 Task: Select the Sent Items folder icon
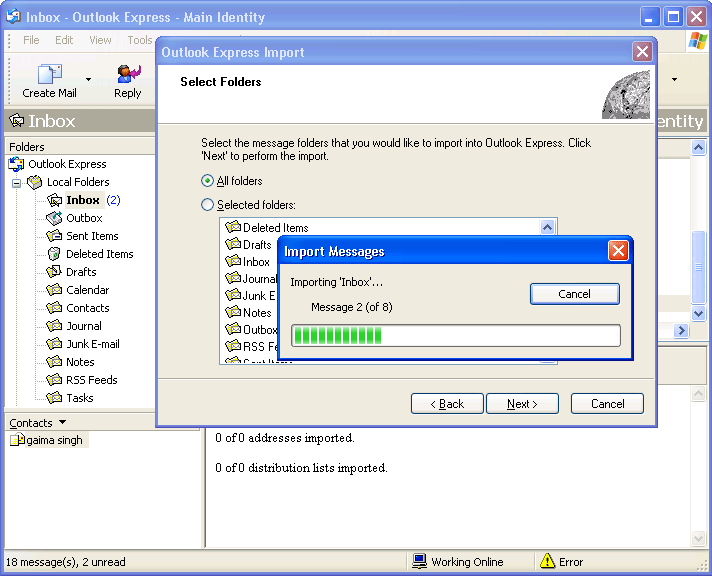[54, 236]
